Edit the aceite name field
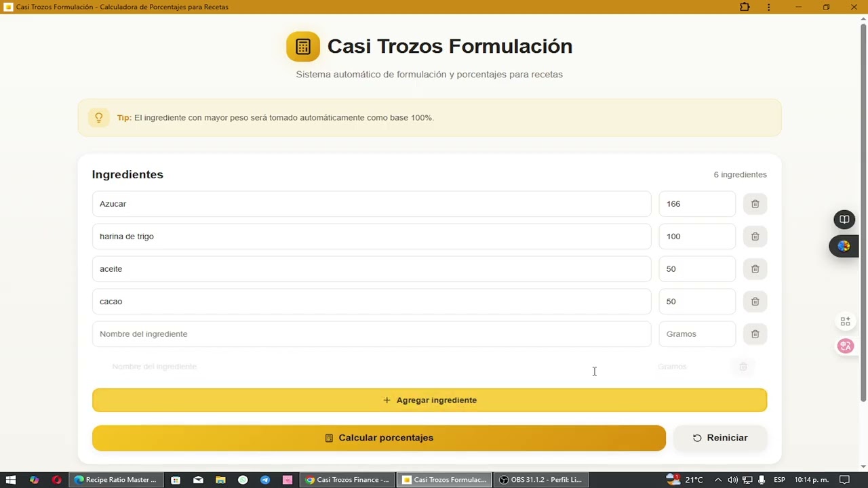Image resolution: width=868 pixels, height=488 pixels. click(372, 269)
